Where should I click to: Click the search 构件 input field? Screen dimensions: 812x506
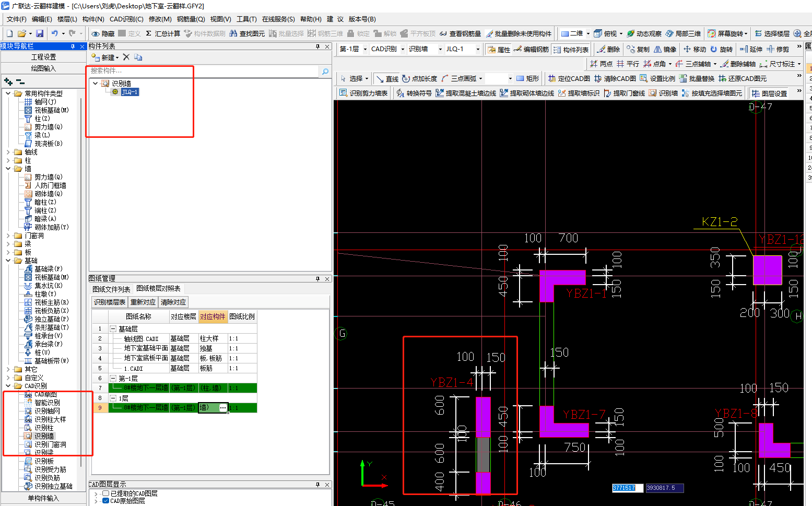coord(204,71)
